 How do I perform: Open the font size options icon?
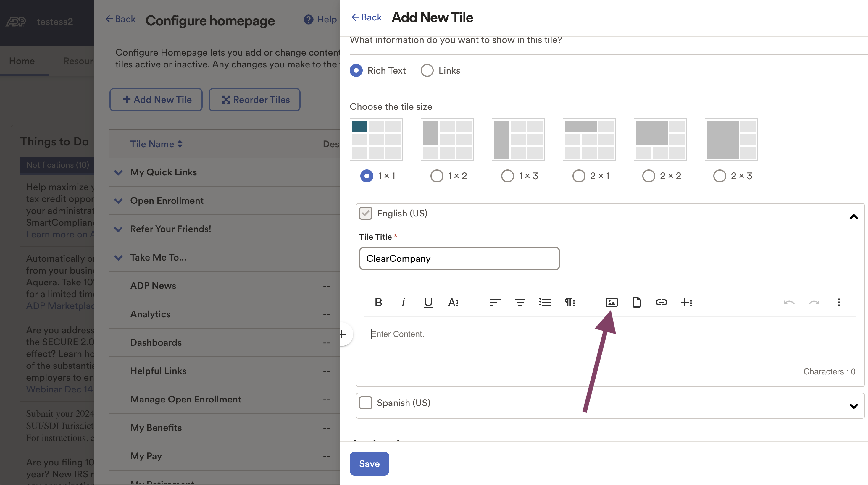(453, 302)
